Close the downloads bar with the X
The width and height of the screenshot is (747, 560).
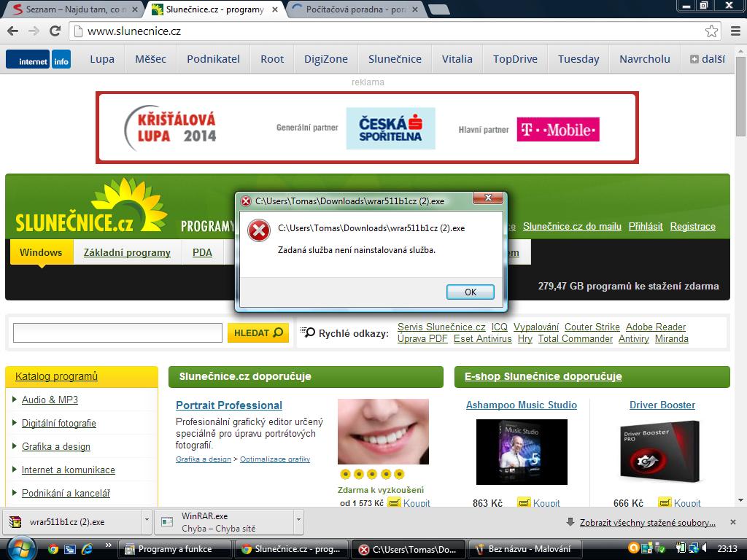pos(733,522)
